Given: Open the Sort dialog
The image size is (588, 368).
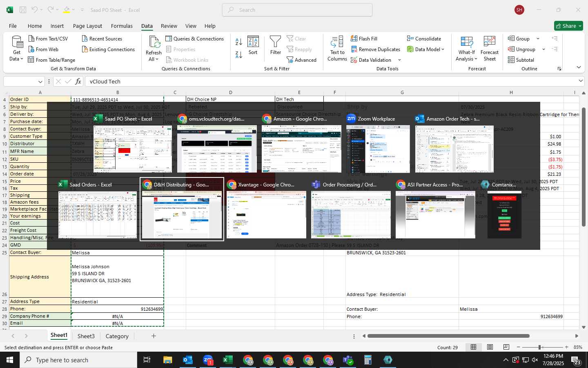Looking at the screenshot, I should [x=253, y=45].
